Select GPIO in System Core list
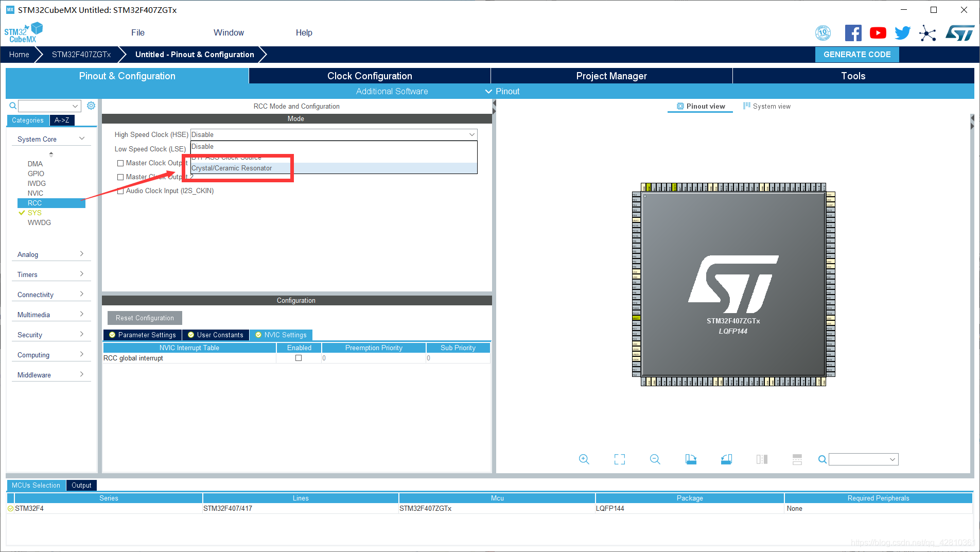This screenshot has height=552, width=980. (36, 174)
